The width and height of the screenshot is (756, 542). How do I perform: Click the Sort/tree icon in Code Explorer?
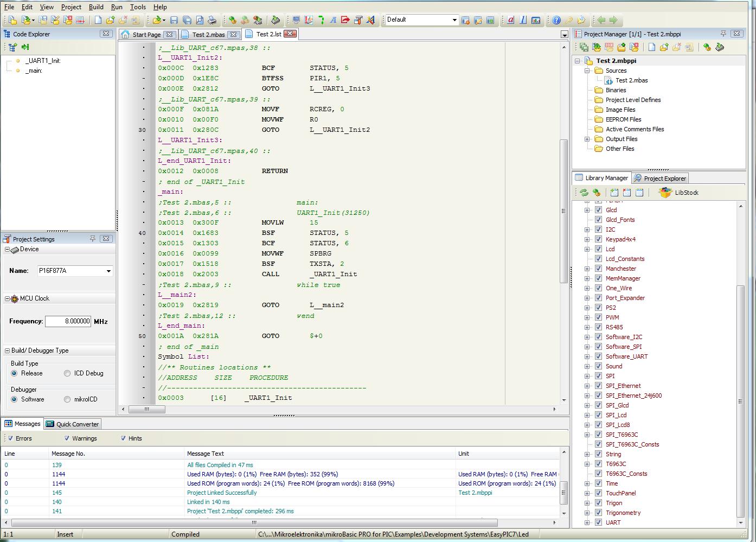[x=12, y=47]
